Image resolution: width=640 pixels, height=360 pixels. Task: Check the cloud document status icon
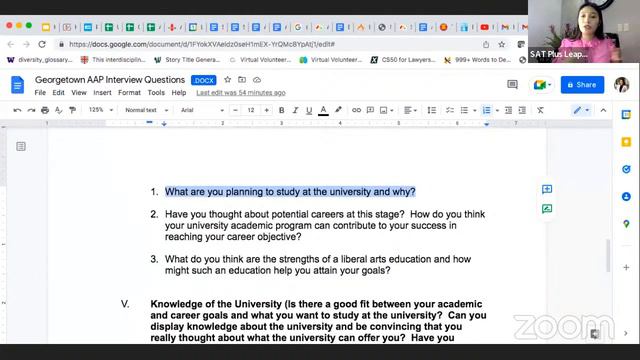click(257, 80)
